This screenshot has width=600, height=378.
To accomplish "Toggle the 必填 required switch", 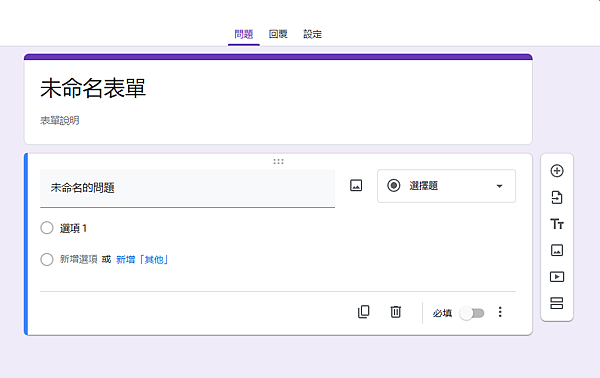I will coord(472,313).
